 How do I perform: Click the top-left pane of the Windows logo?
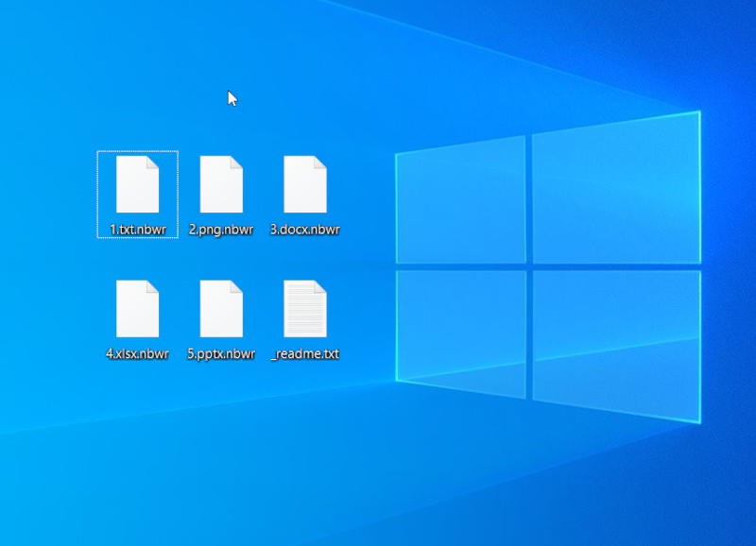coord(460,201)
